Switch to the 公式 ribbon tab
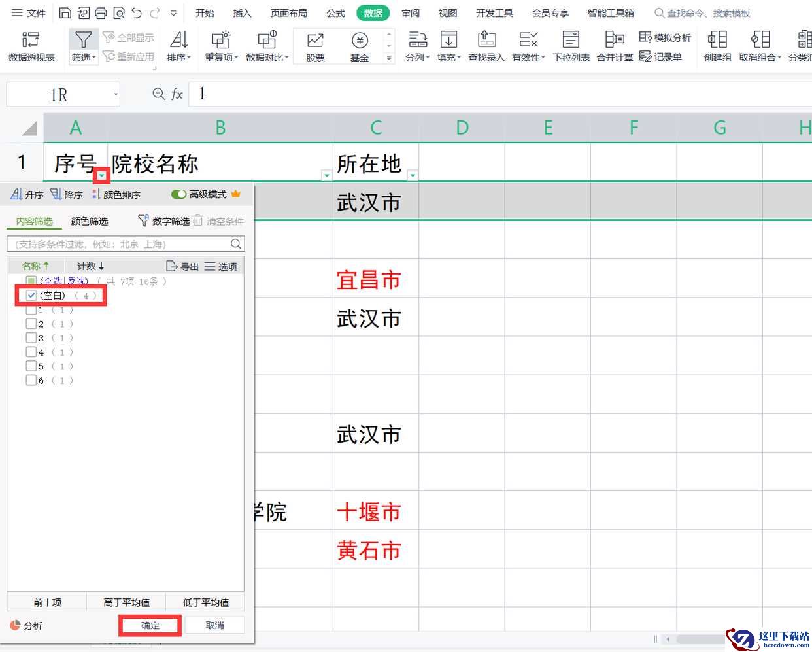This screenshot has width=812, height=652. click(x=335, y=13)
